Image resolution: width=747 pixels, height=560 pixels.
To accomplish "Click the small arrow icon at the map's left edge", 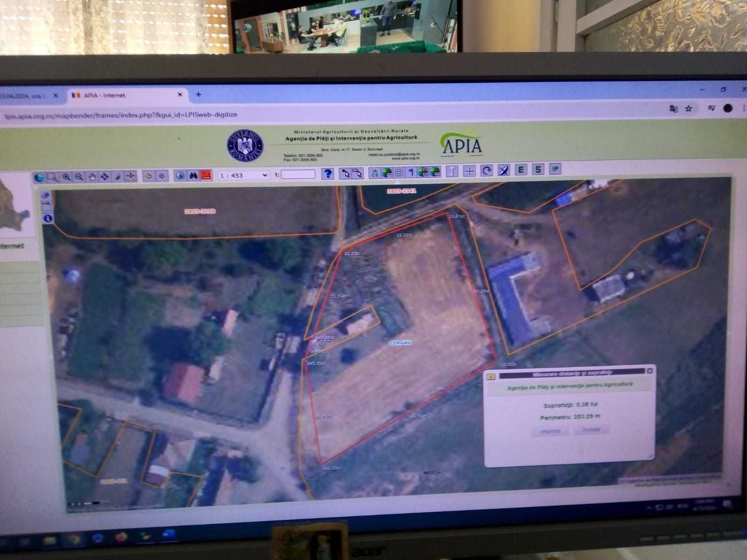I will [47, 206].
